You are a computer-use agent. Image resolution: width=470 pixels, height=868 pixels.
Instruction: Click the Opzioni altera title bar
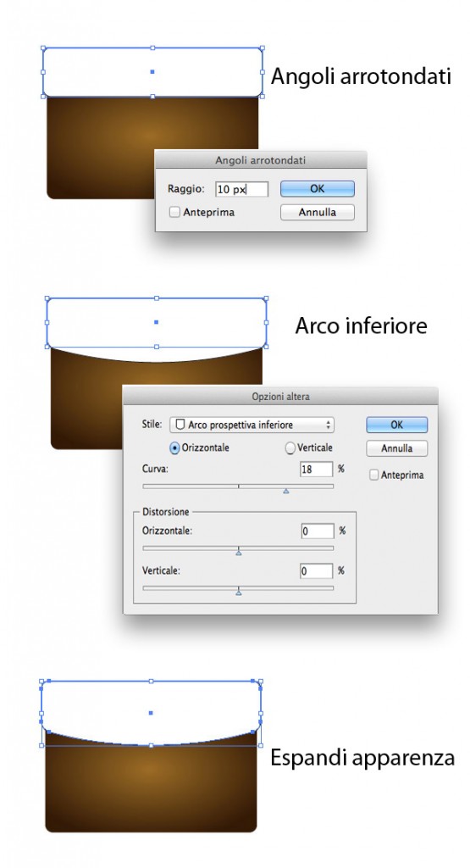tap(280, 397)
